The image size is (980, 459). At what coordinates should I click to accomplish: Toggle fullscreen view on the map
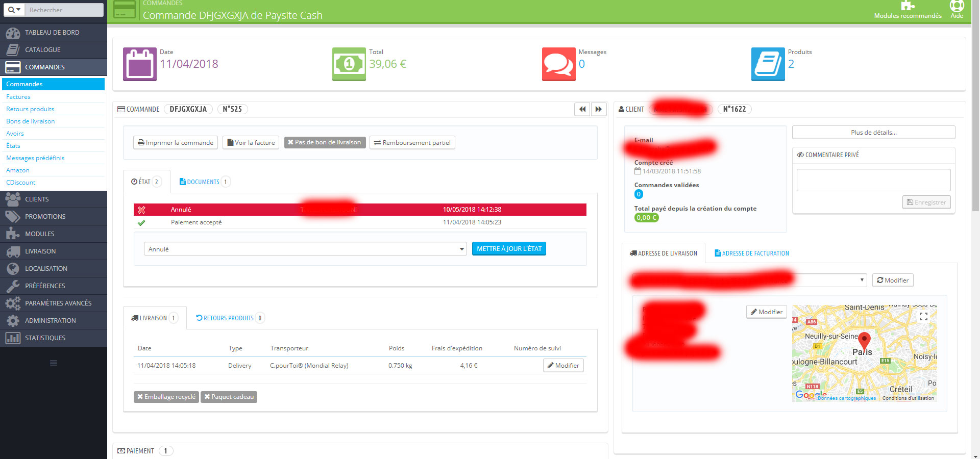[x=923, y=317]
